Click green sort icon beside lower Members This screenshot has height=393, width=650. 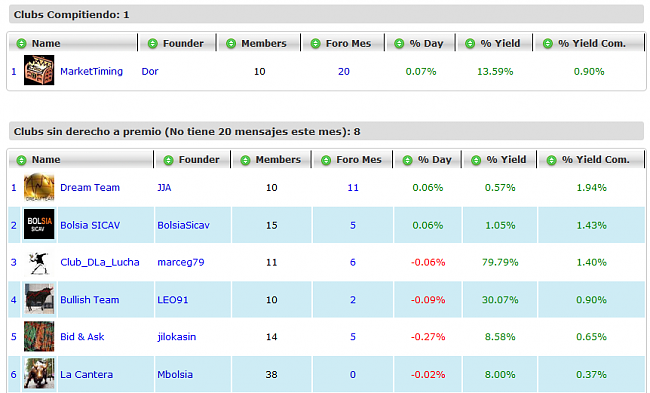tap(245, 160)
